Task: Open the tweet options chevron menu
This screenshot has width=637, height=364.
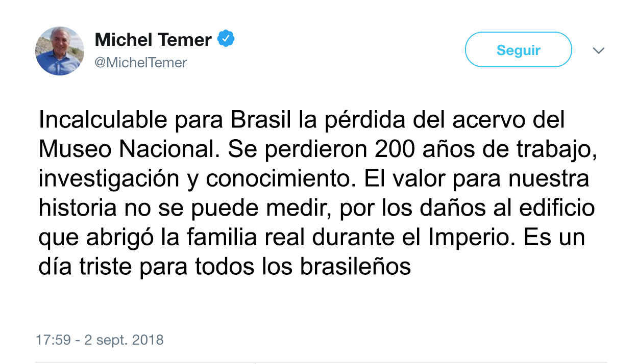Action: point(598,50)
